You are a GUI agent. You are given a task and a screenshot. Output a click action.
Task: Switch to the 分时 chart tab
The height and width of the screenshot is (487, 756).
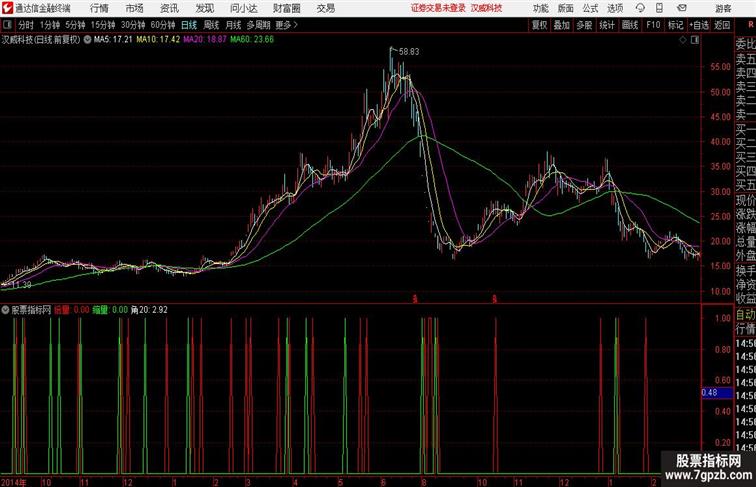pyautogui.click(x=26, y=25)
